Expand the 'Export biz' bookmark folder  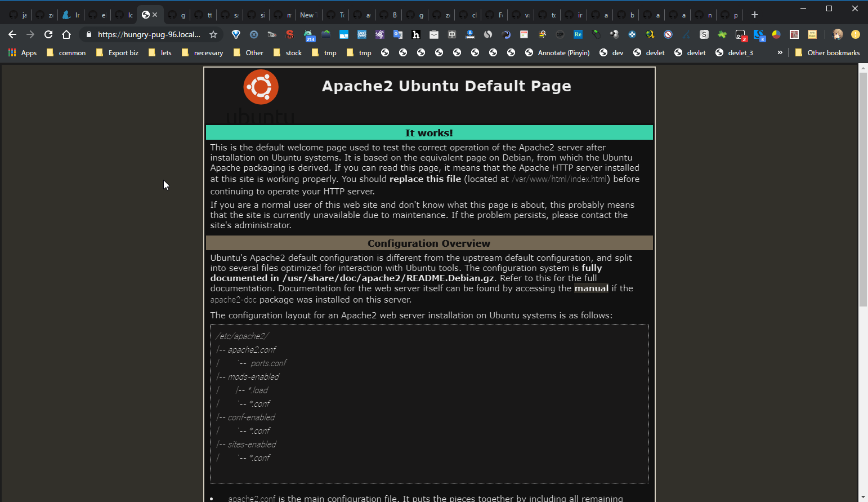[x=117, y=52]
